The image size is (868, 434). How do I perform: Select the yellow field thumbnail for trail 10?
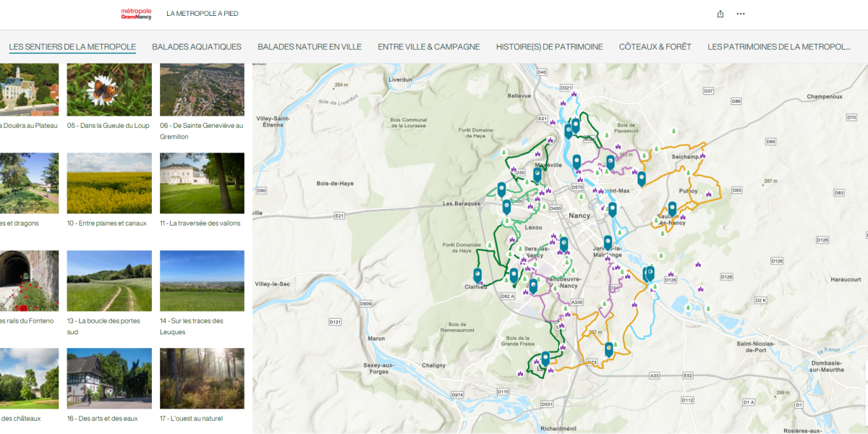click(x=109, y=183)
